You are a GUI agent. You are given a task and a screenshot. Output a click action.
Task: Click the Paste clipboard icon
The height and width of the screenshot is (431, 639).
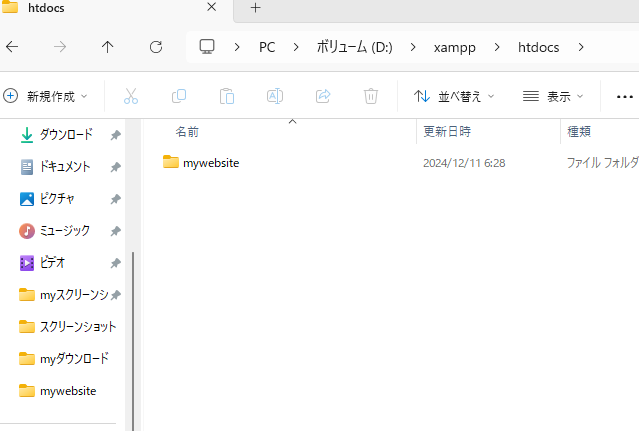pos(227,96)
